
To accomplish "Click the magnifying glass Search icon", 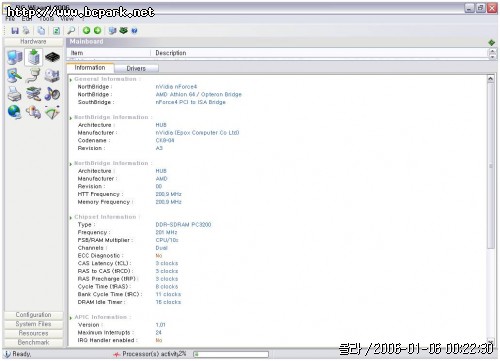I will 71,31.
